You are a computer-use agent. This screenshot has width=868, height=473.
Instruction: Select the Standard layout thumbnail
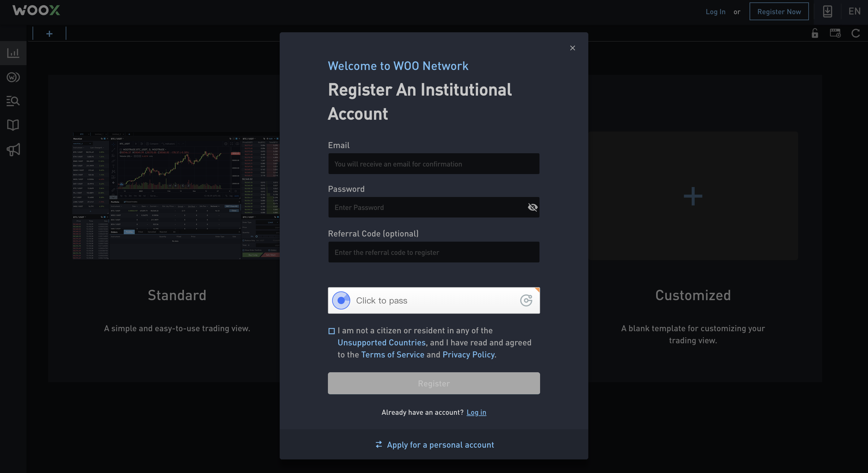click(x=175, y=196)
